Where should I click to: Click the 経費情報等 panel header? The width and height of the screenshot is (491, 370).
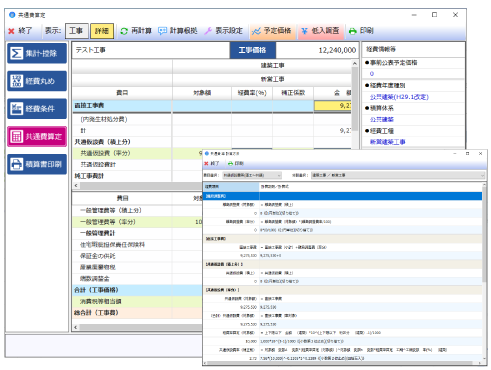pyautogui.click(x=413, y=49)
